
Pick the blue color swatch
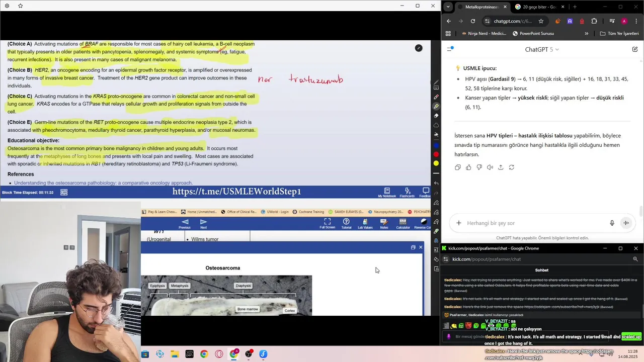(436, 145)
